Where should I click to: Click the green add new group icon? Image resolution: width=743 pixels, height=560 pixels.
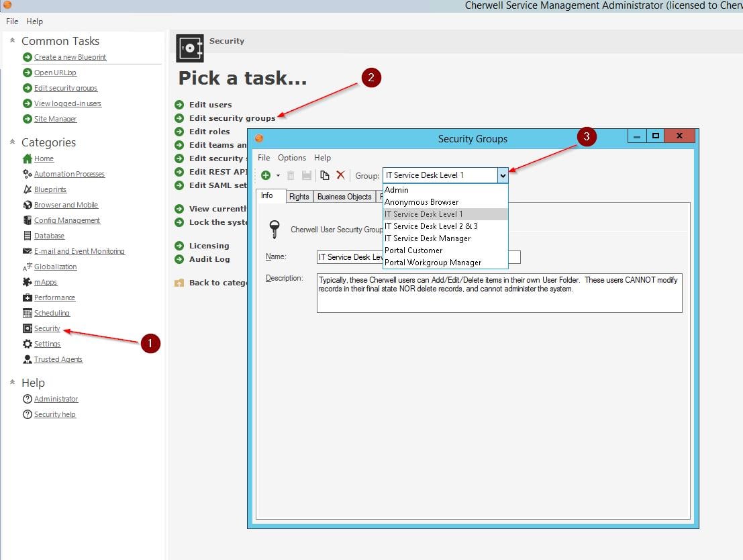tap(266, 175)
